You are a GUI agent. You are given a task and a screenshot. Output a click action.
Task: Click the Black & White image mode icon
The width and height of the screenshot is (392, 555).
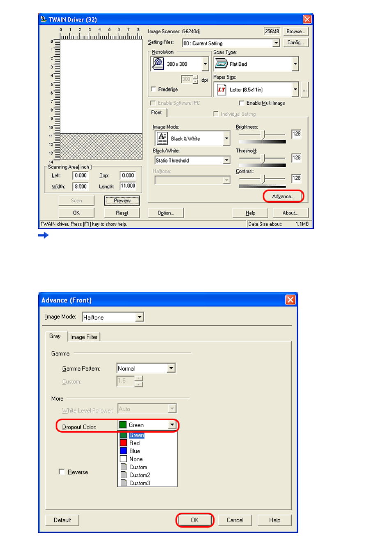[x=162, y=138]
